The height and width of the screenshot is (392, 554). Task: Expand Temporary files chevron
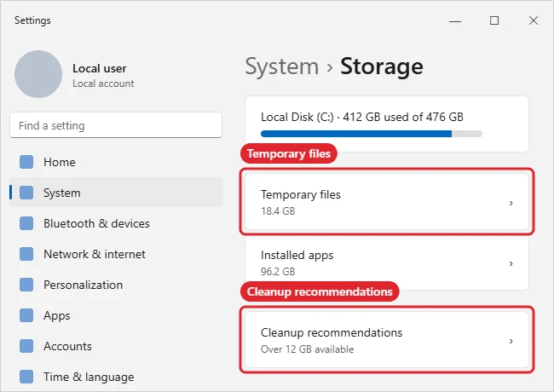511,203
